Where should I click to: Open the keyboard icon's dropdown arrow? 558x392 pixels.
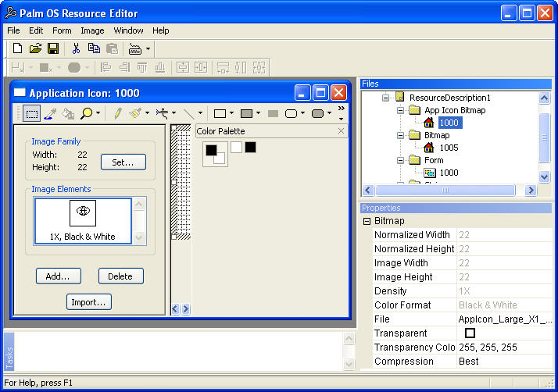(x=148, y=48)
